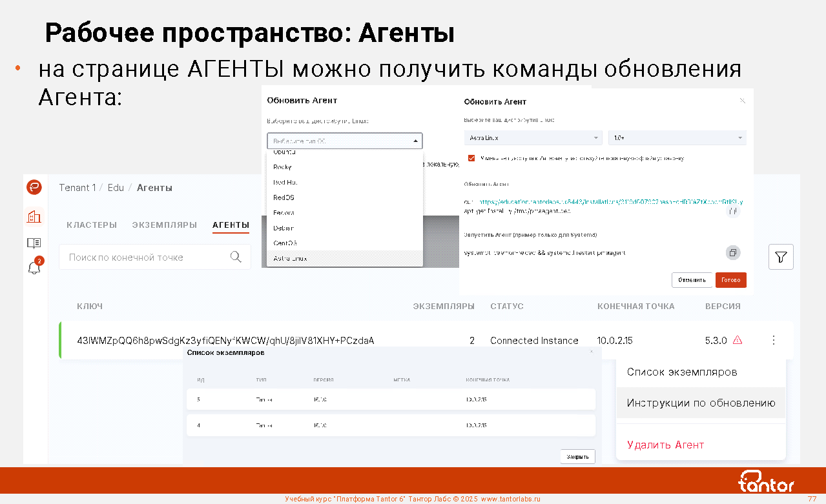Viewport: 826px width, 504px height.
Task: Click the version 5.3.0 warning triangle
Action: [737, 340]
